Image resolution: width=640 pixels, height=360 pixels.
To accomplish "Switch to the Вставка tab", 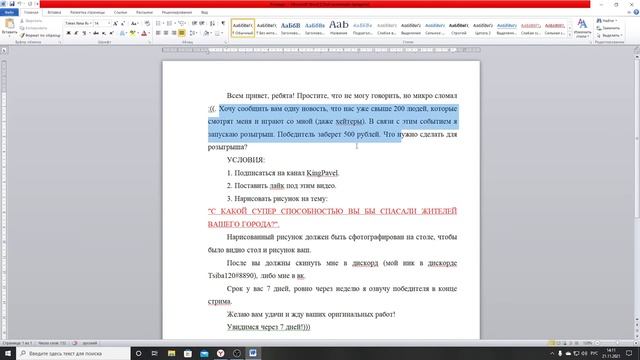I will tap(54, 13).
